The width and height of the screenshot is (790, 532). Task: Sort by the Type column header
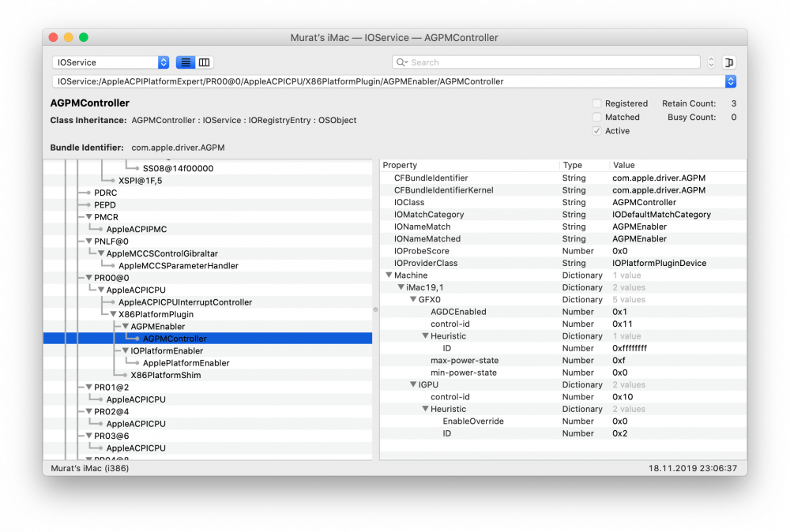585,165
